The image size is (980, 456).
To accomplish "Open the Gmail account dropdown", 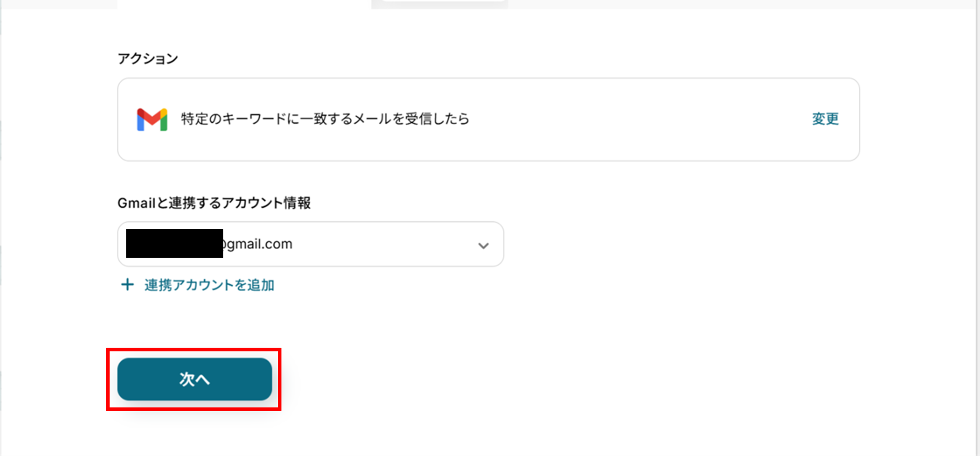I will pyautogui.click(x=311, y=244).
